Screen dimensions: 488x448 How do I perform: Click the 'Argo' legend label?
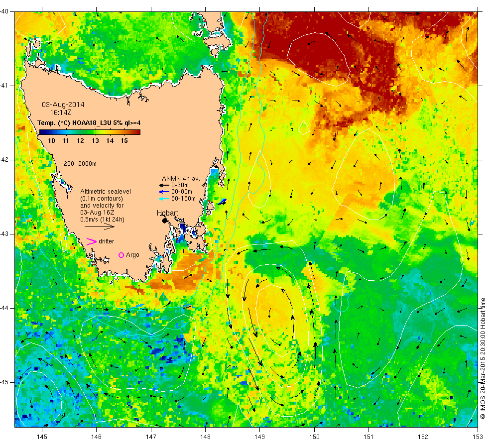click(x=132, y=255)
